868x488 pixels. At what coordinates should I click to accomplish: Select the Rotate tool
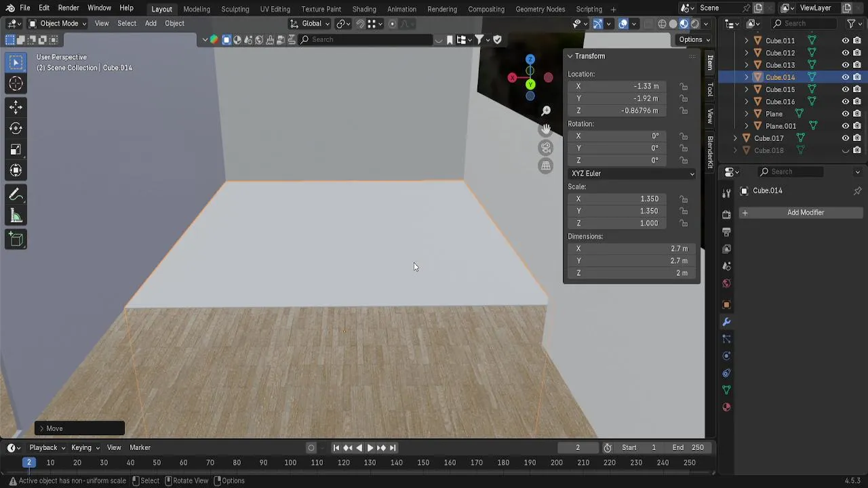coord(16,128)
